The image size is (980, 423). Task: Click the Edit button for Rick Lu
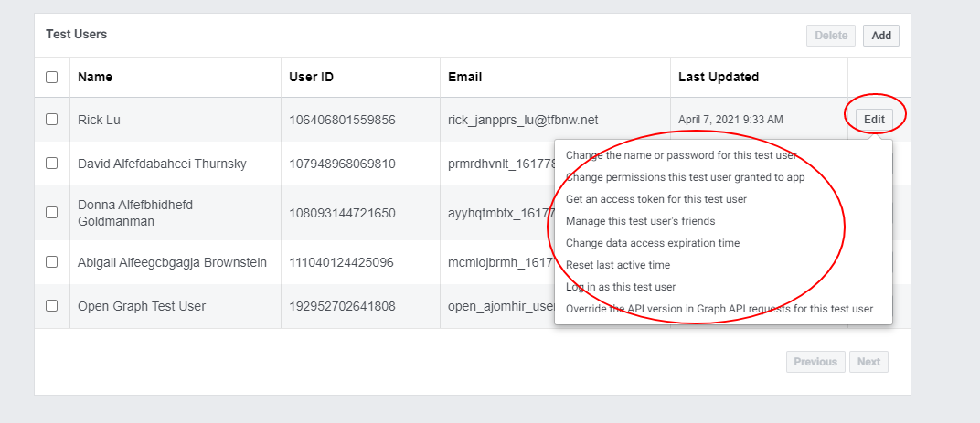click(x=874, y=120)
